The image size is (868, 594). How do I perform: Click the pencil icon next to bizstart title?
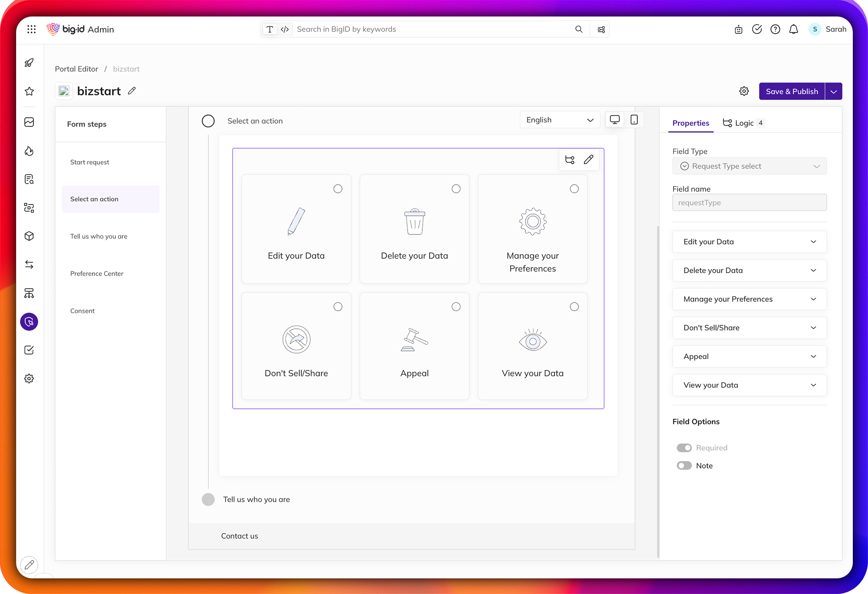pyautogui.click(x=132, y=91)
